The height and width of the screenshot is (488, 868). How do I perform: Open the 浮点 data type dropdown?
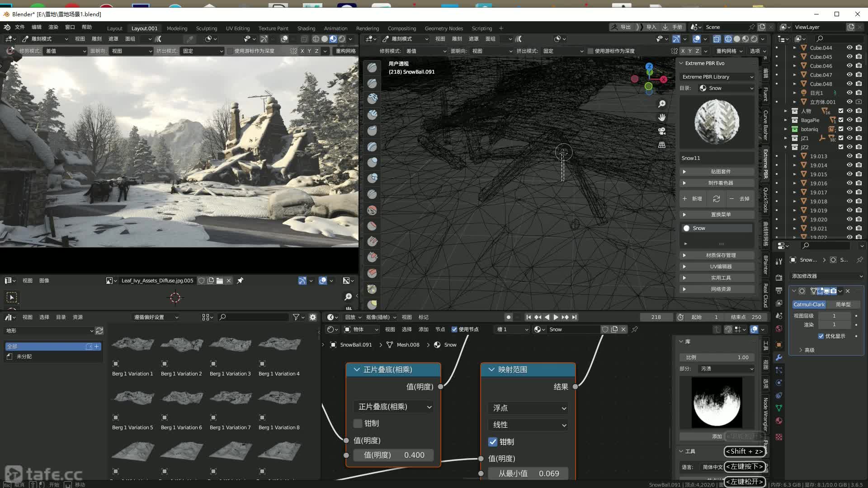(x=528, y=408)
